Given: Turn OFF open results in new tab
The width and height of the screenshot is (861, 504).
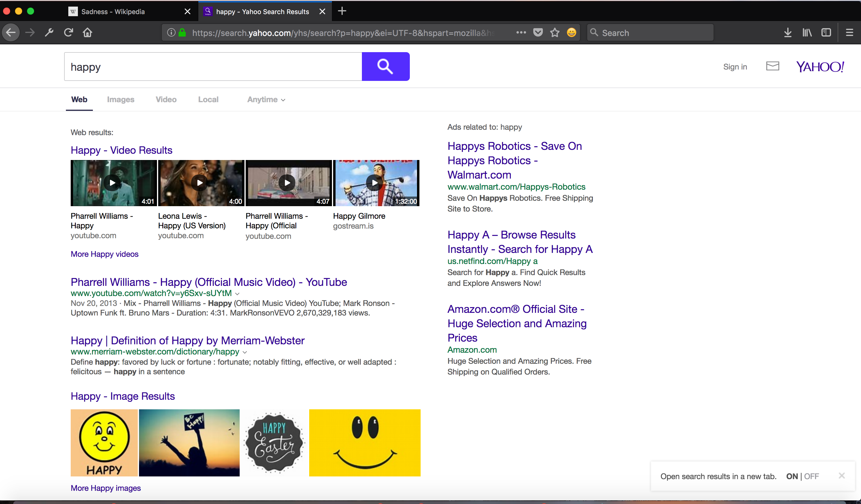Looking at the screenshot, I should (812, 476).
